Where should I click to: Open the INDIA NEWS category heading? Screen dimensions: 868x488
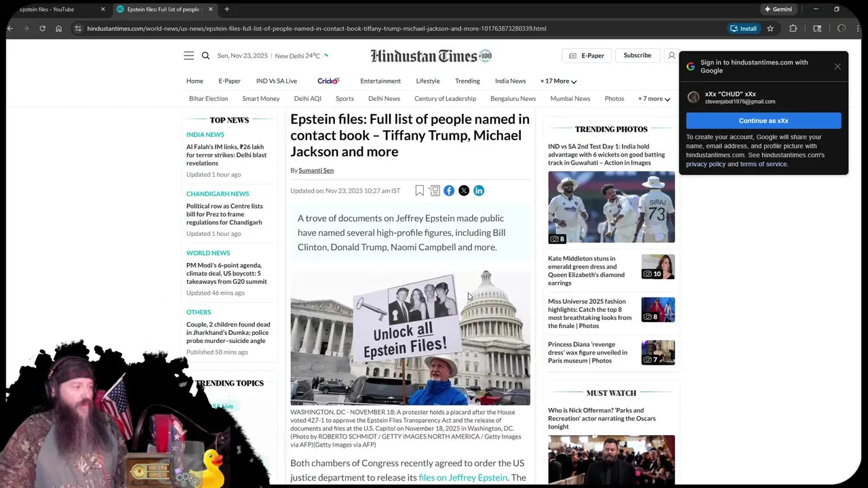tap(205, 135)
